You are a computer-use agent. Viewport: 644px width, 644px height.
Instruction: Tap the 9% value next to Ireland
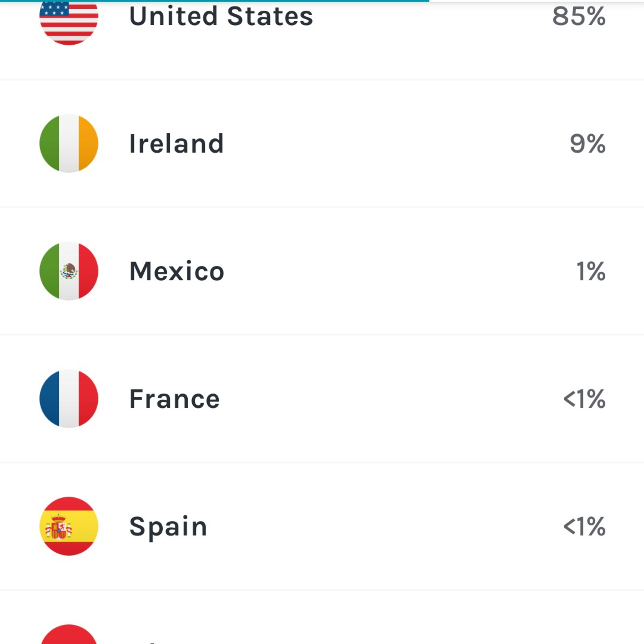587,144
